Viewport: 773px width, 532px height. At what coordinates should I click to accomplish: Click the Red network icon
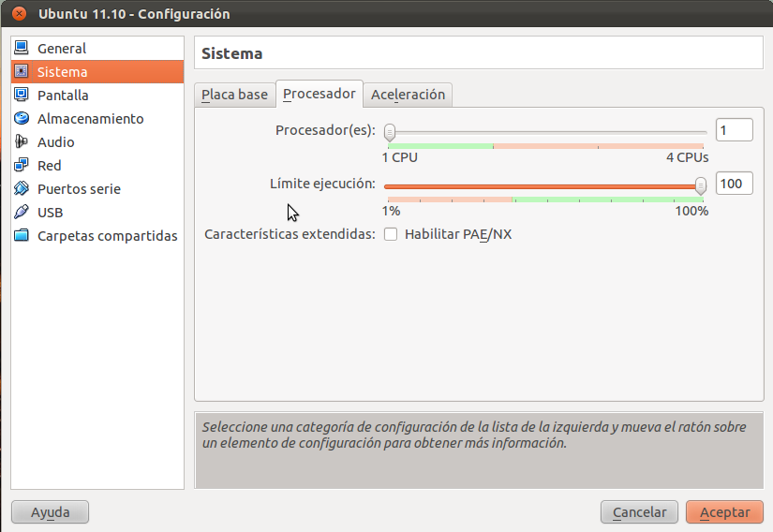pyautogui.click(x=22, y=165)
